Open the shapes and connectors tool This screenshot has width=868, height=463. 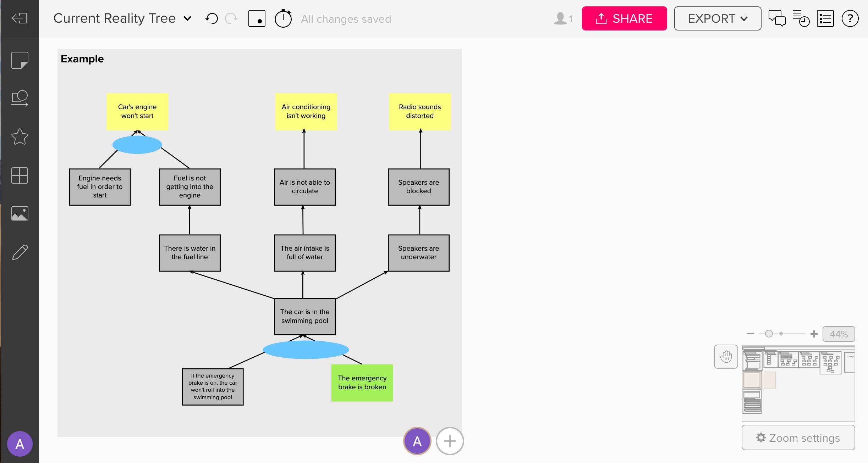pos(20,99)
